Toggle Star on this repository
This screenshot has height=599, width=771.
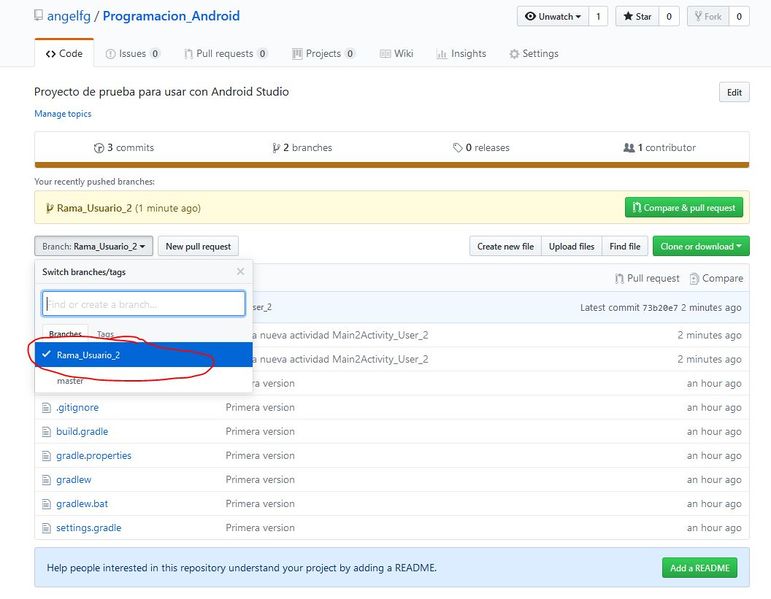pyautogui.click(x=637, y=16)
